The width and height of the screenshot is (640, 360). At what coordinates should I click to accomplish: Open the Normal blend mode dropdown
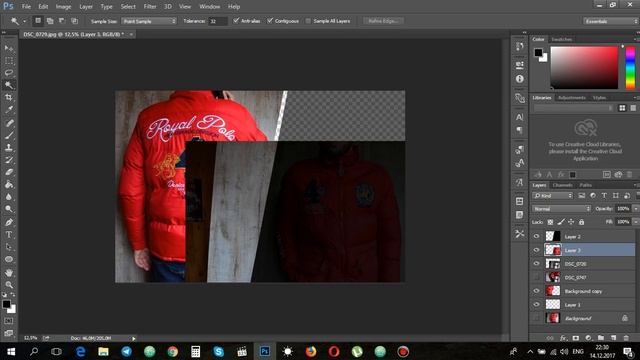pos(561,209)
